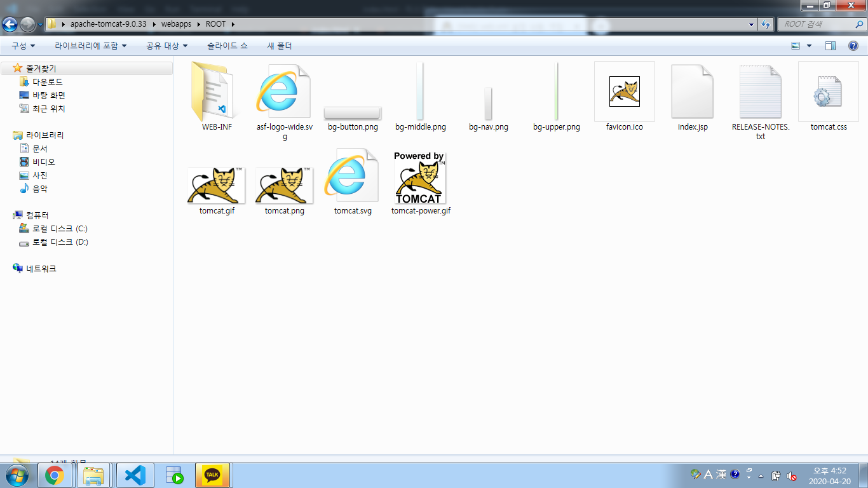Open the 공유 대상 menu
Image resolution: width=868 pixels, height=488 pixels.
[x=166, y=46]
